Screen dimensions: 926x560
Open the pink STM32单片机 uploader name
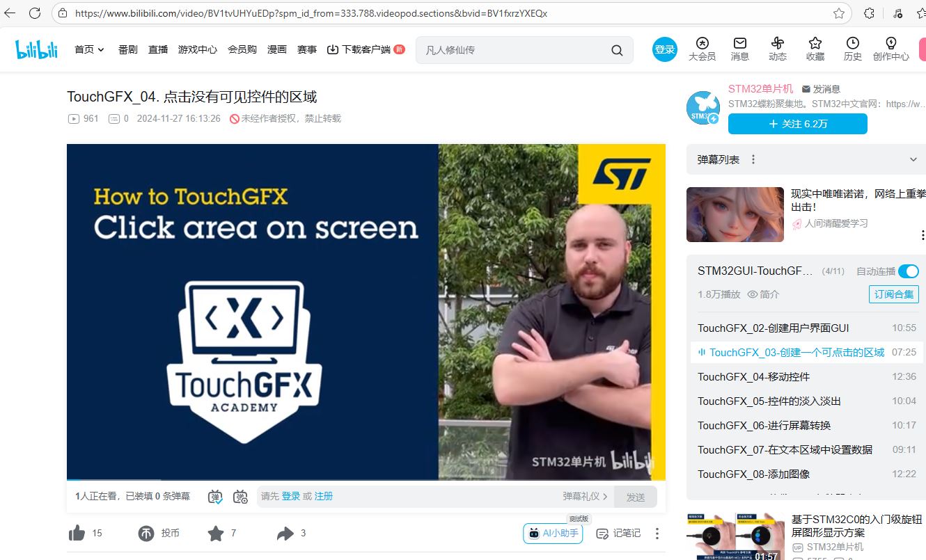(x=761, y=89)
